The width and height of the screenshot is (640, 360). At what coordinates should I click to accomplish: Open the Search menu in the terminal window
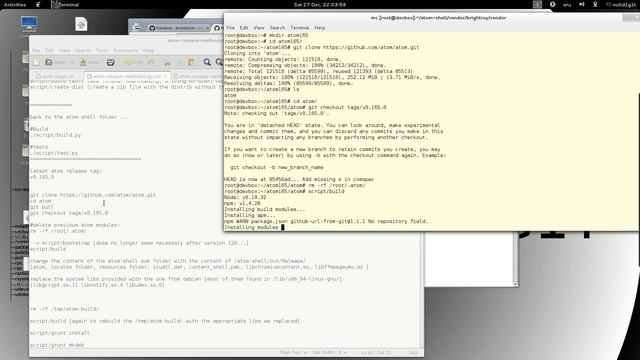click(x=277, y=28)
